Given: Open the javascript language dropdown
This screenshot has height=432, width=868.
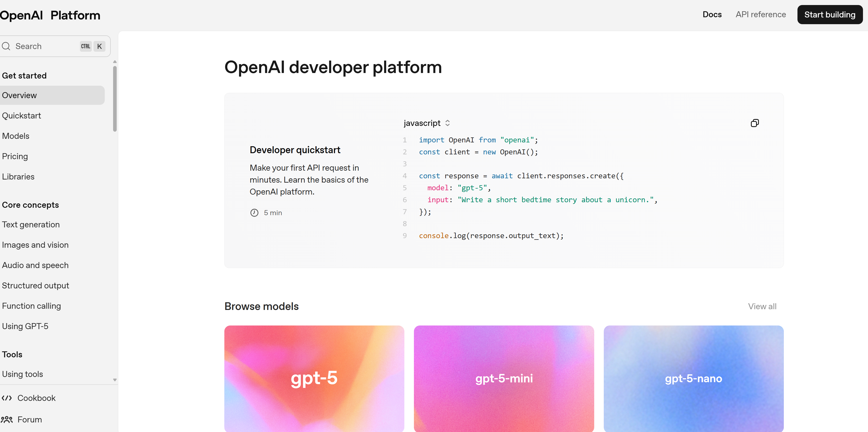Looking at the screenshot, I should point(427,123).
